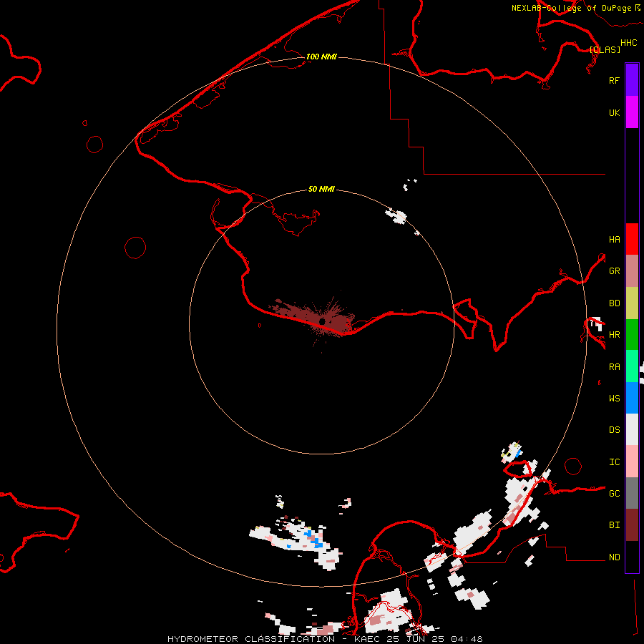Click the purple RF legend swatch
This screenshot has width=644, height=644.
[632, 80]
